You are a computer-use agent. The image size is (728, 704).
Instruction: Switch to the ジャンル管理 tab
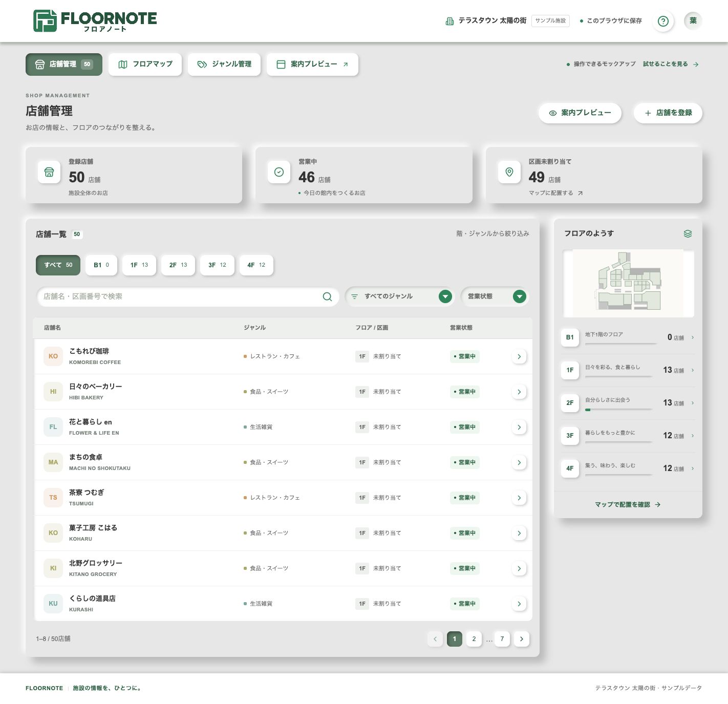224,65
